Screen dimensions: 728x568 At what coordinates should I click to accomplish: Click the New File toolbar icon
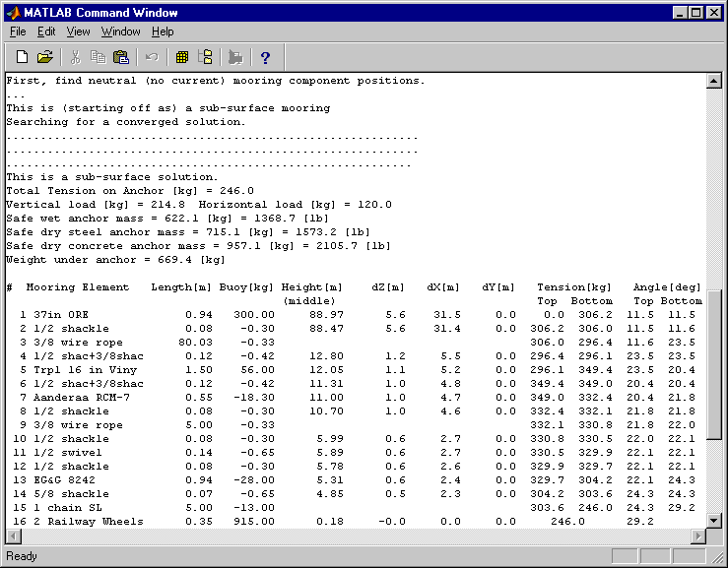click(22, 57)
